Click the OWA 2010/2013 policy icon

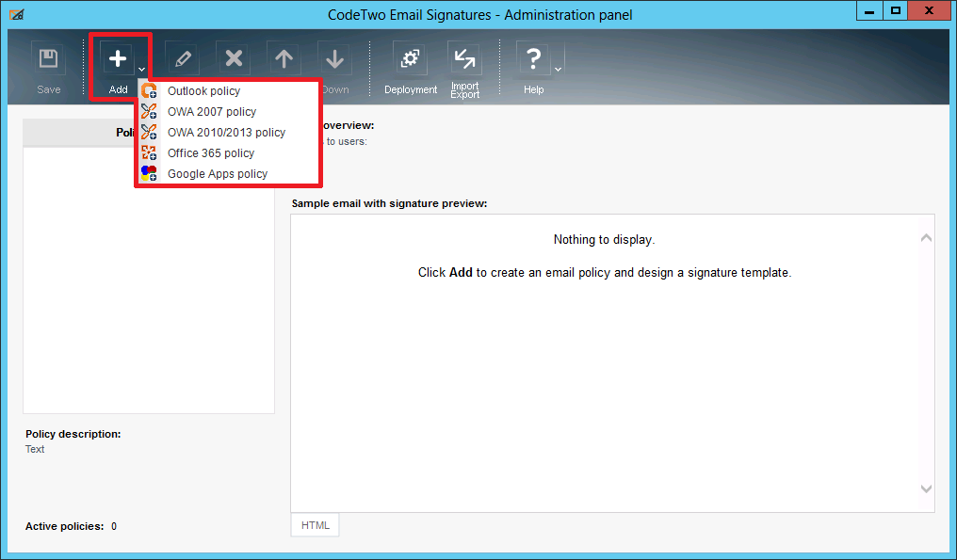tap(149, 133)
